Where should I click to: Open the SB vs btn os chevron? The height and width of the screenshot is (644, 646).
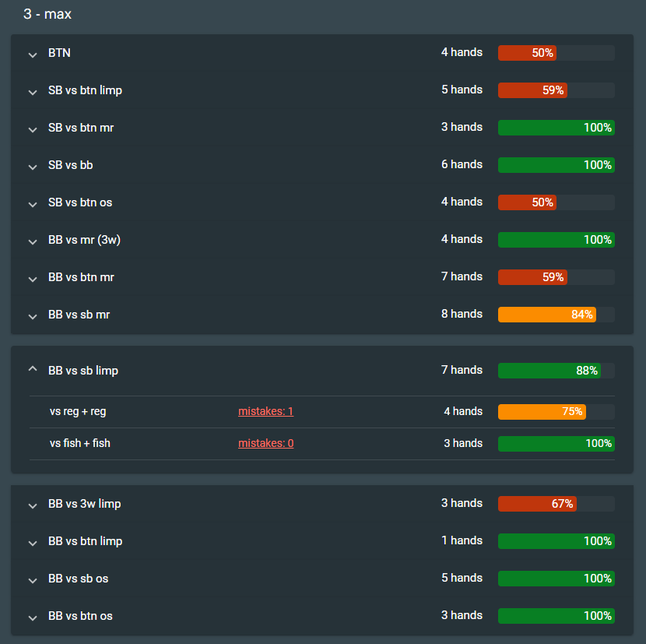[x=33, y=204]
